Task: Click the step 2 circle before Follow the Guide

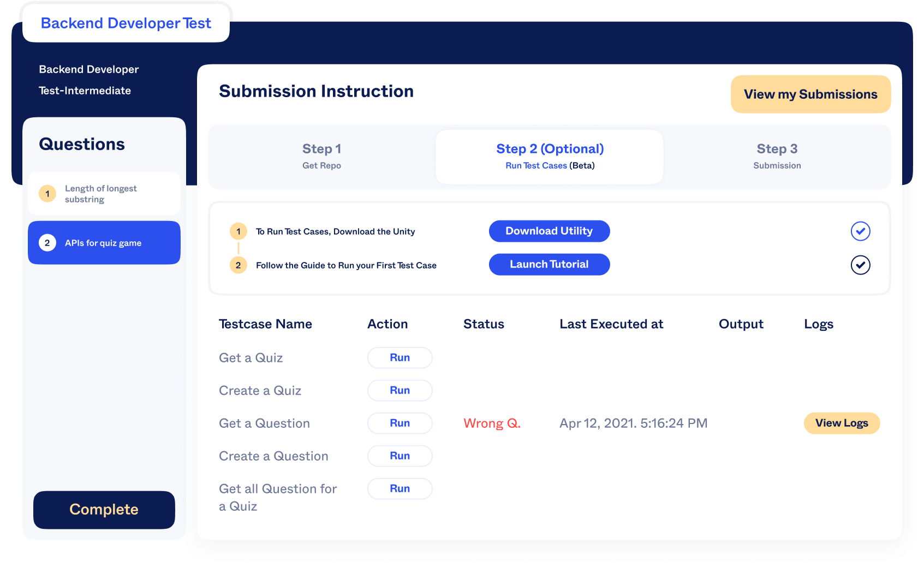Action: coord(239,265)
